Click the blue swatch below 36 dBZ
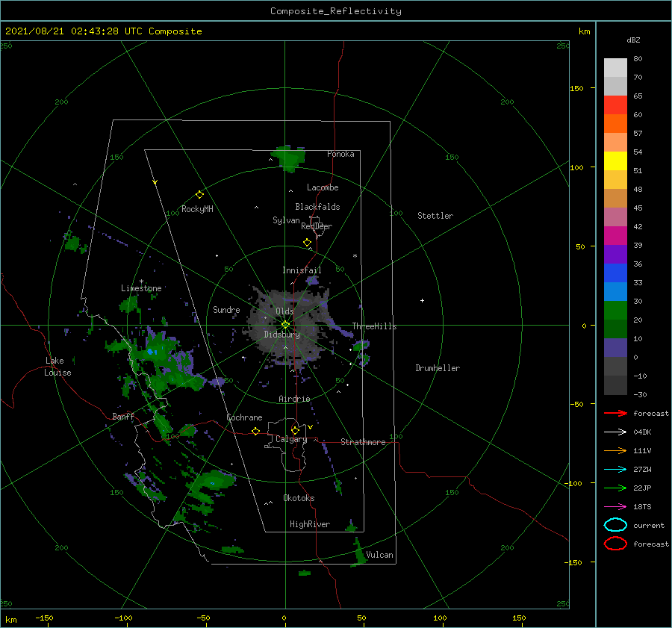 coord(615,273)
